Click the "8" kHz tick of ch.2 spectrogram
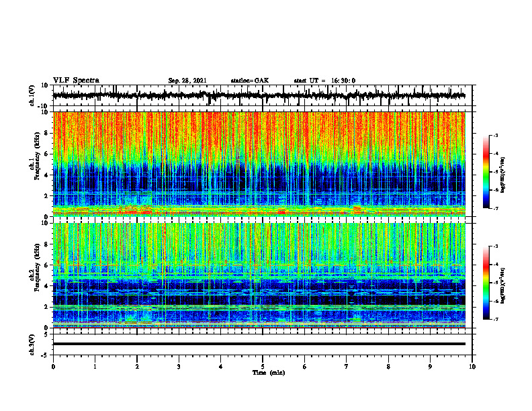 click(x=47, y=244)
